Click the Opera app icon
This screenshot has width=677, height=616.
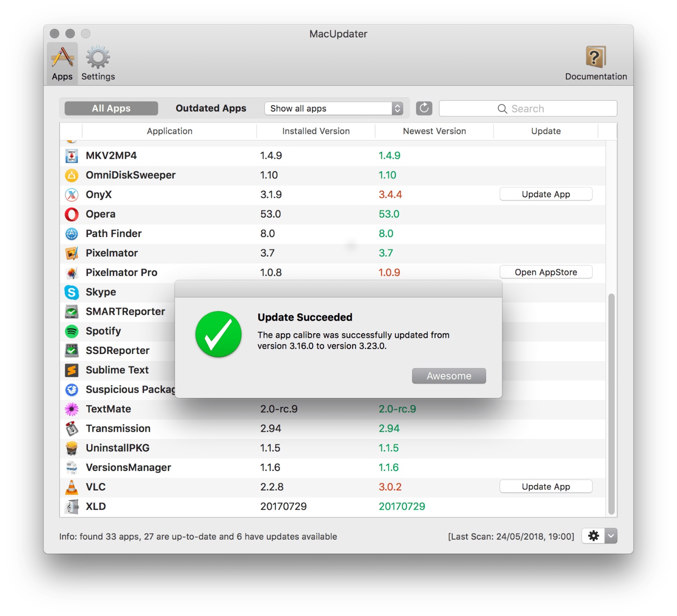pyautogui.click(x=72, y=214)
